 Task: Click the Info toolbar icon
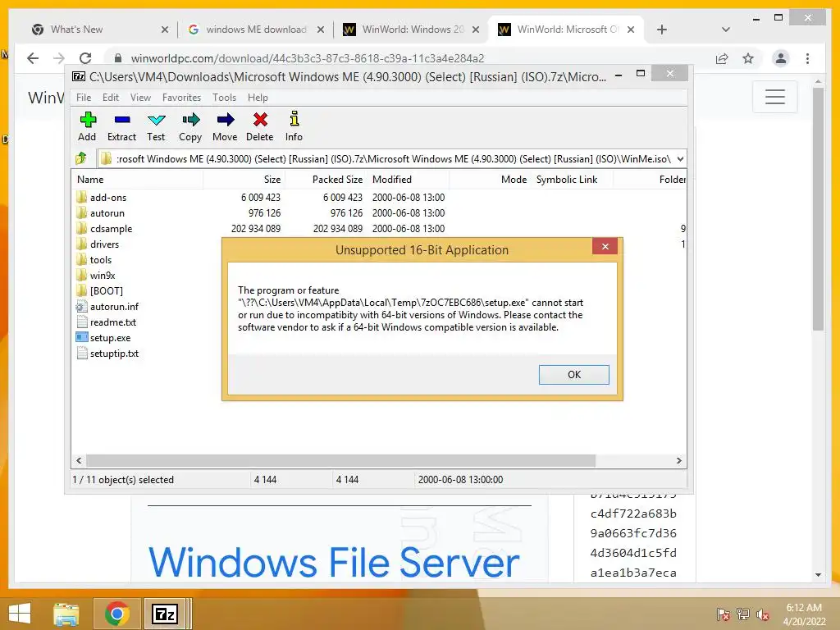tap(294, 119)
